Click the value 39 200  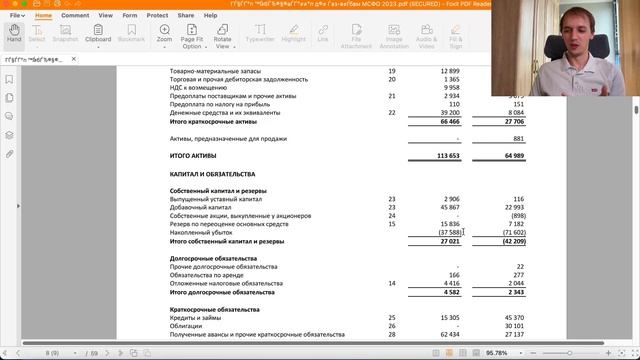coord(450,113)
